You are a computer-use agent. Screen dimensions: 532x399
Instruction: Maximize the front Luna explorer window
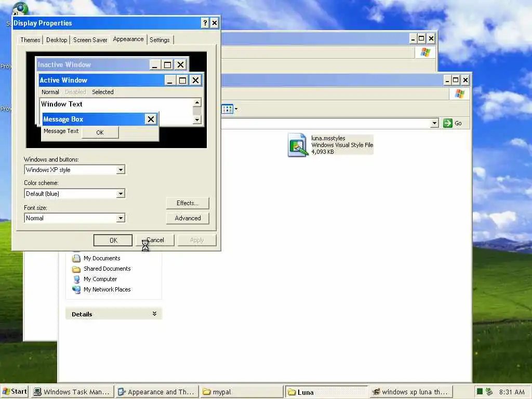456,81
